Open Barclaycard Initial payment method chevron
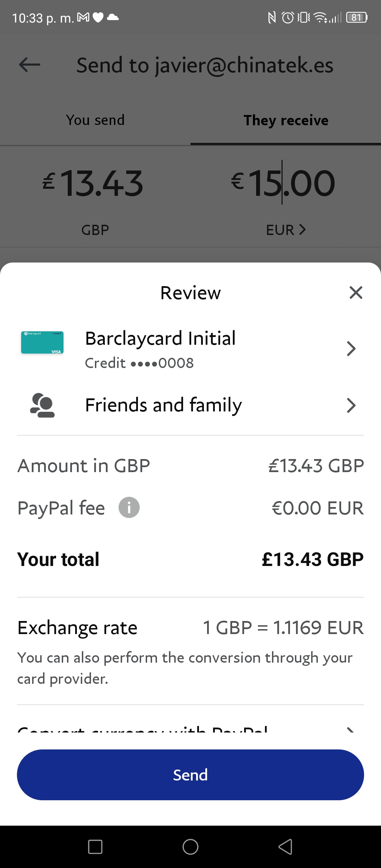The width and height of the screenshot is (381, 868). (x=351, y=349)
